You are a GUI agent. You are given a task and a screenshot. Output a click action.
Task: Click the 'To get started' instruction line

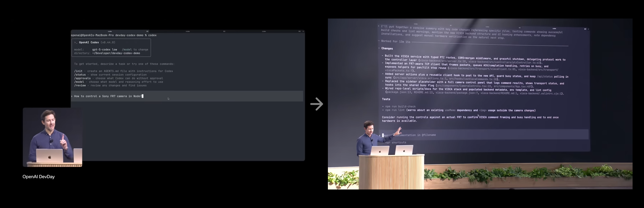(x=124, y=64)
